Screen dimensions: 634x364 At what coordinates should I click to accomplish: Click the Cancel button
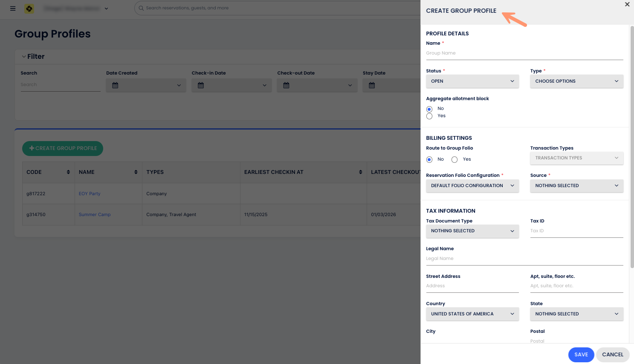tap(612, 355)
